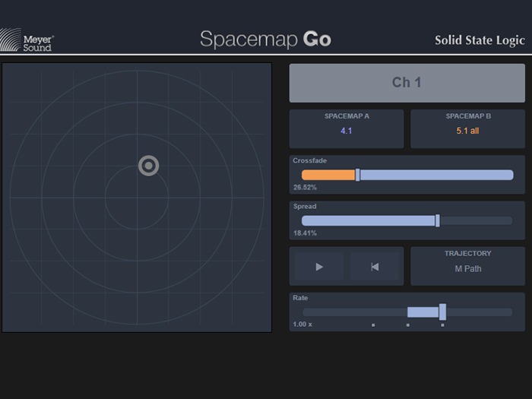The image size is (532, 399).
Task: Click the 26.52% crossfade value
Action: click(x=305, y=187)
